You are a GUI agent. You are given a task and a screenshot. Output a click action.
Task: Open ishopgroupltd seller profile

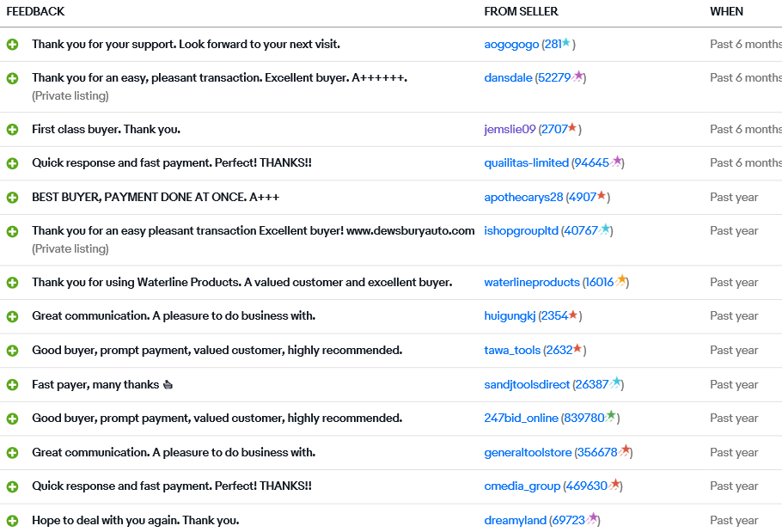coord(521,230)
